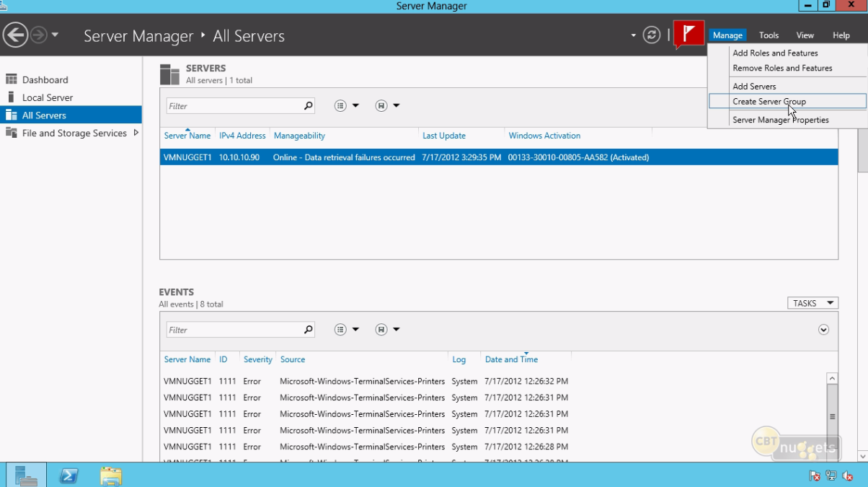The image size is (868, 487).
Task: Sort Events by Severity column
Action: point(257,359)
